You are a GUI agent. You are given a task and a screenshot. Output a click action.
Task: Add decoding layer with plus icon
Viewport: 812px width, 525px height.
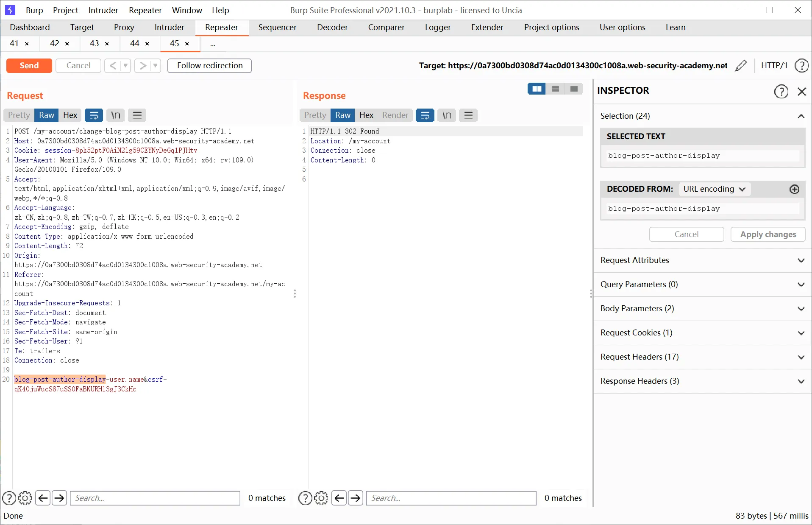[794, 189]
